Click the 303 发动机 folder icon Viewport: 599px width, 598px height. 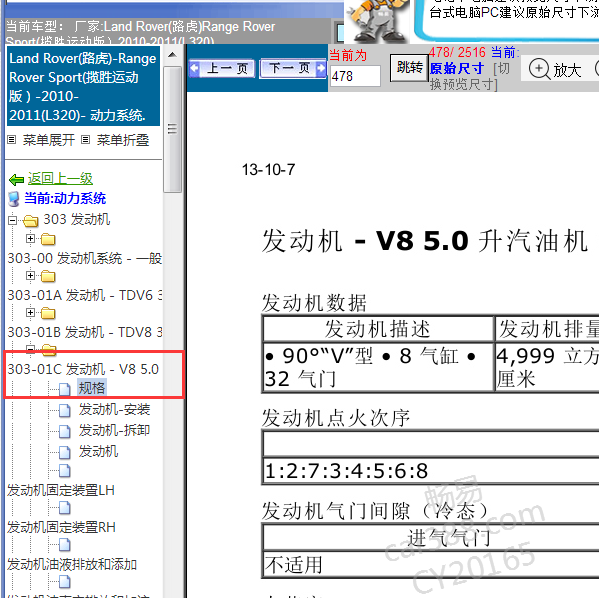tap(31, 220)
